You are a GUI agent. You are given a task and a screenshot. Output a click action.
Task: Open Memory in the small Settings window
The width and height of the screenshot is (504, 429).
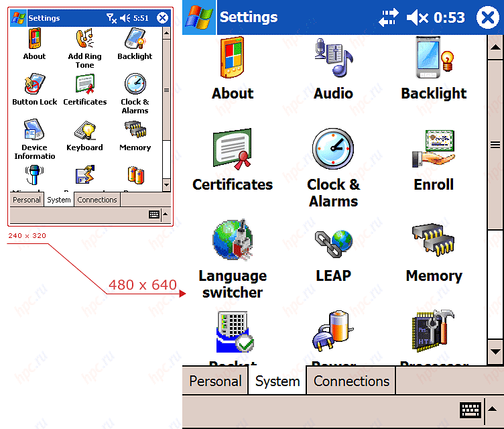pyautogui.click(x=135, y=135)
